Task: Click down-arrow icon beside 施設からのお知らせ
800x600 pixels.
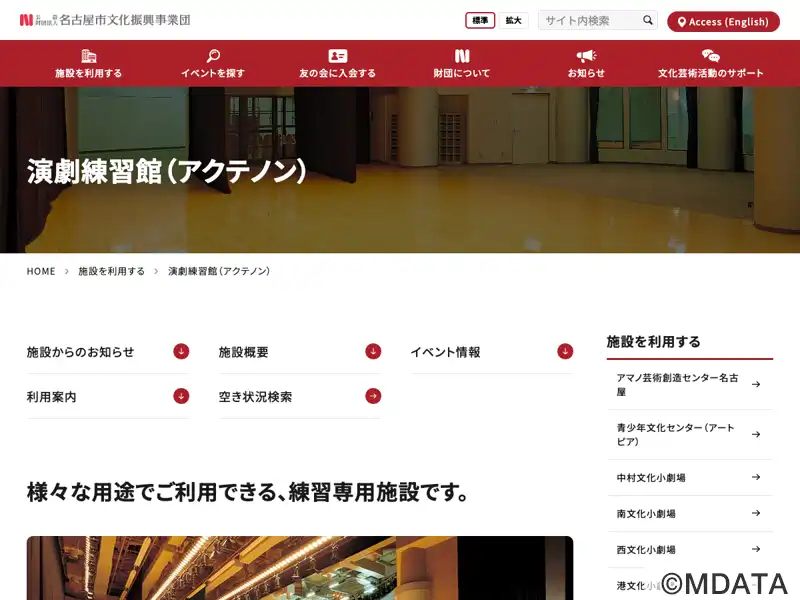Action: pyautogui.click(x=181, y=352)
